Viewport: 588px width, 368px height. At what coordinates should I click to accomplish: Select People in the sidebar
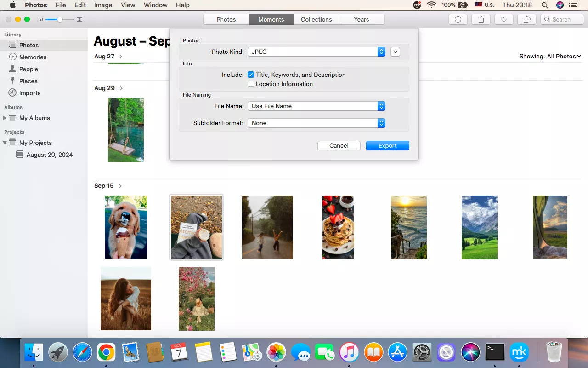coord(28,69)
